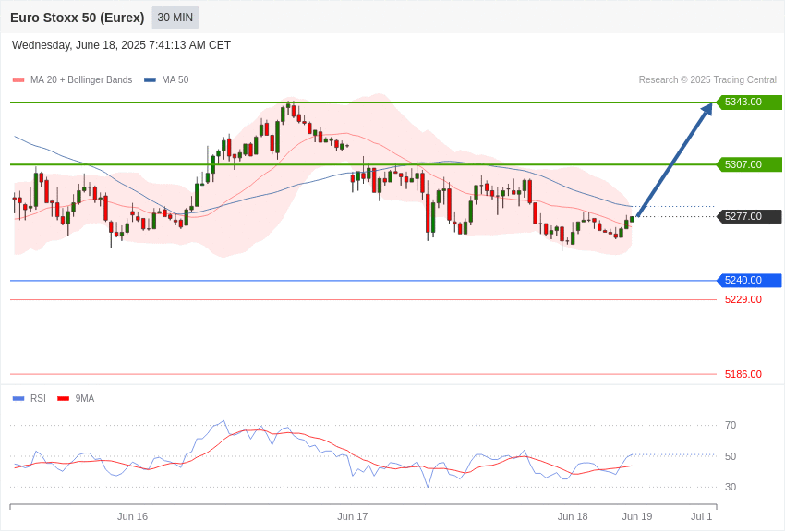Click the RSI 30 level label
This screenshot has width=785, height=532.
click(x=731, y=487)
